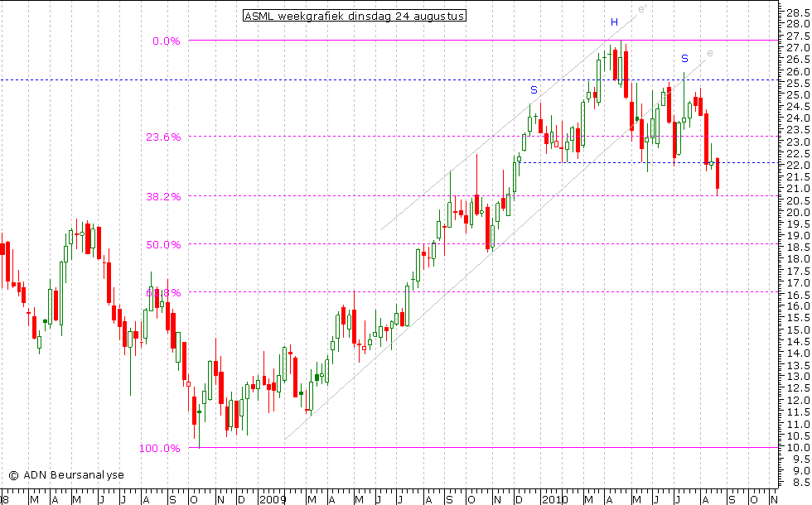Viewport: 812px width, 505px height.
Task: Click the solid magenta 0.0% level line
Action: pos(482,40)
